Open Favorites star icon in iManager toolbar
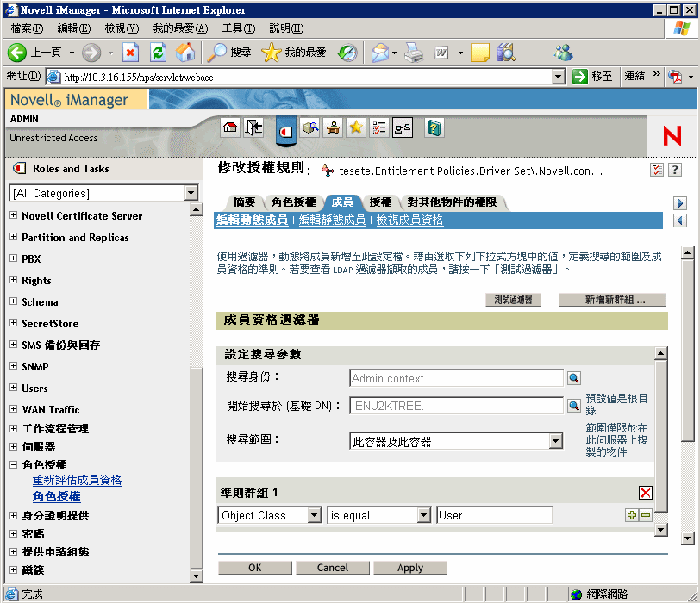This screenshot has width=700, height=603. (356, 127)
